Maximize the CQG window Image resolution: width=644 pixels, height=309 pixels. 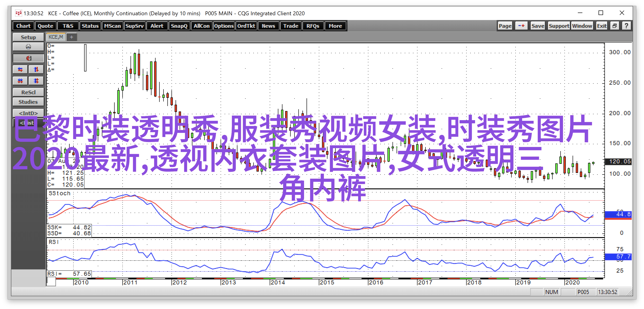pyautogui.click(x=601, y=13)
